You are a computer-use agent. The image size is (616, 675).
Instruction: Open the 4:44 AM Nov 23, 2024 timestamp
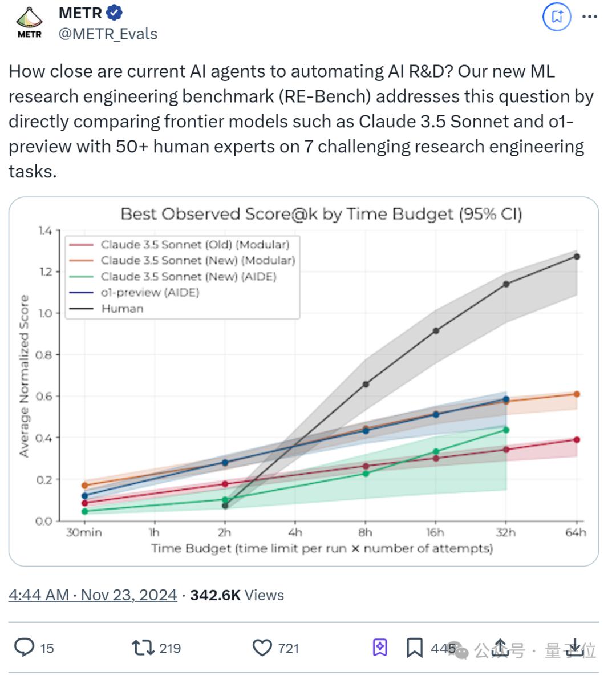92,595
